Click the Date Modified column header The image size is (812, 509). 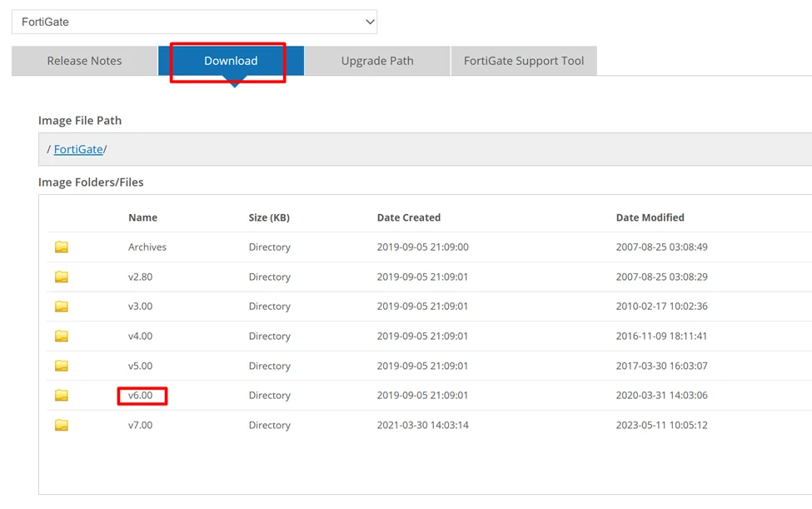pos(650,217)
